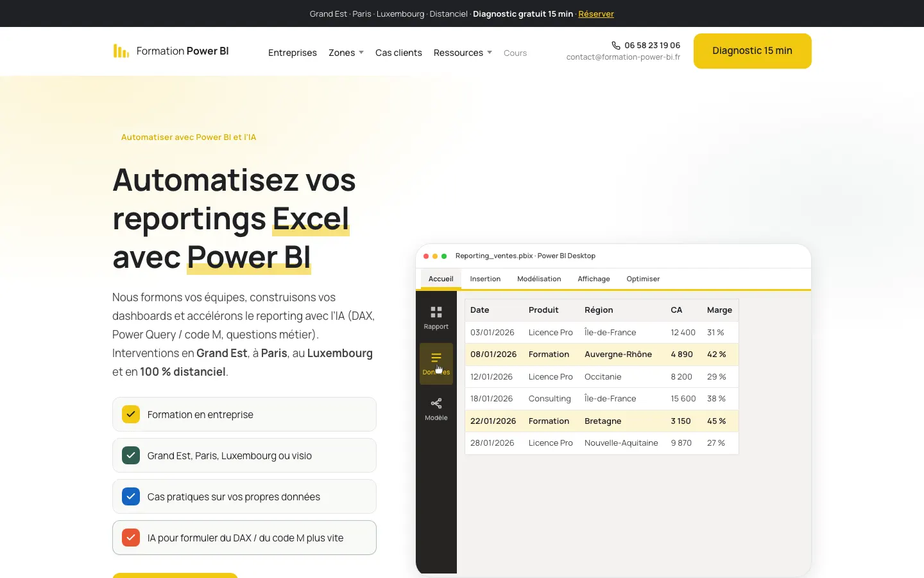Expand the Zones dropdown menu
Screen dimensions: 924x578
click(x=346, y=53)
